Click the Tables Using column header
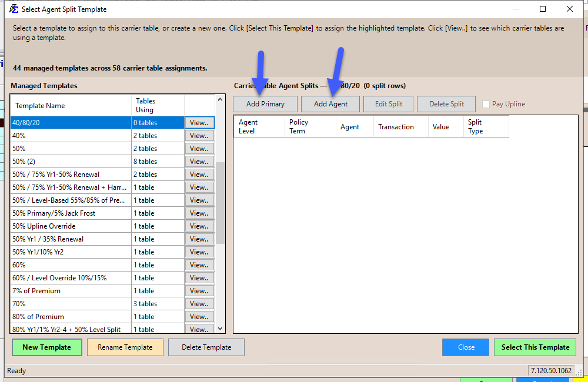Viewport: 588px width, 382px height. coord(157,106)
